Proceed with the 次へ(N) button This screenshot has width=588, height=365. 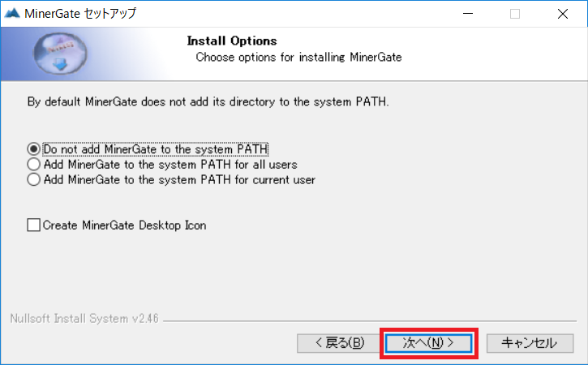pos(428,343)
